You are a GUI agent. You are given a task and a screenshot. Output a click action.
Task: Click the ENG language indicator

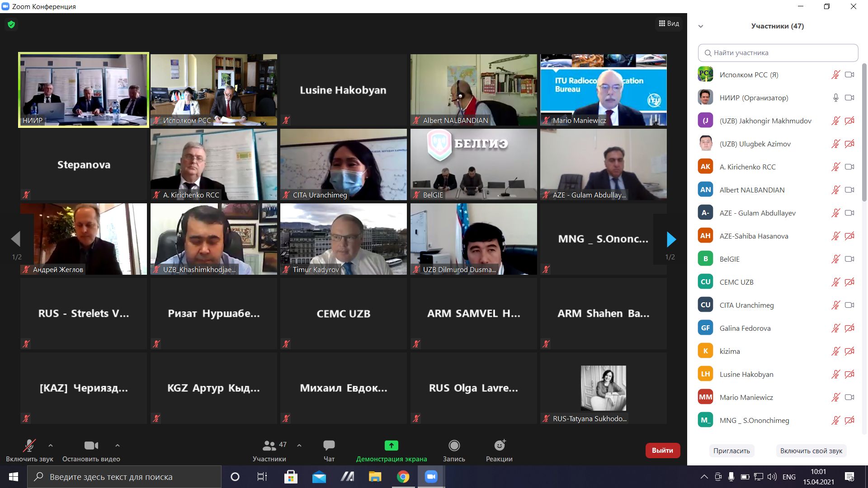(789, 477)
